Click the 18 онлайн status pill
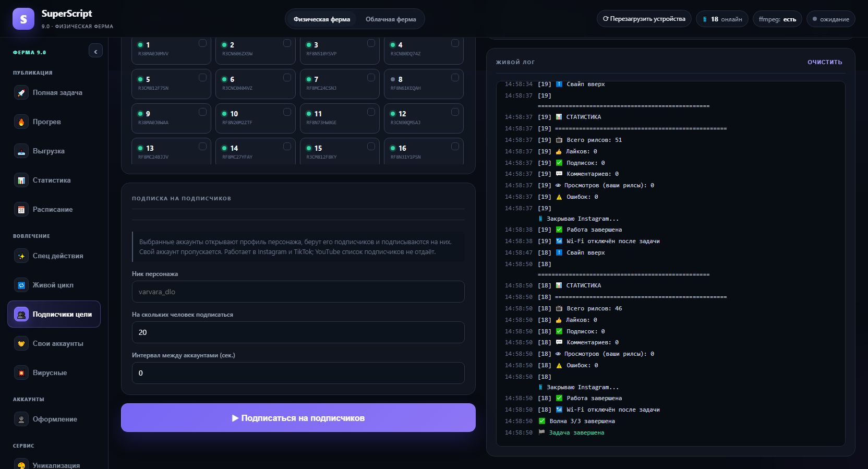Viewport: 868px width, 469px height. pyautogui.click(x=722, y=19)
